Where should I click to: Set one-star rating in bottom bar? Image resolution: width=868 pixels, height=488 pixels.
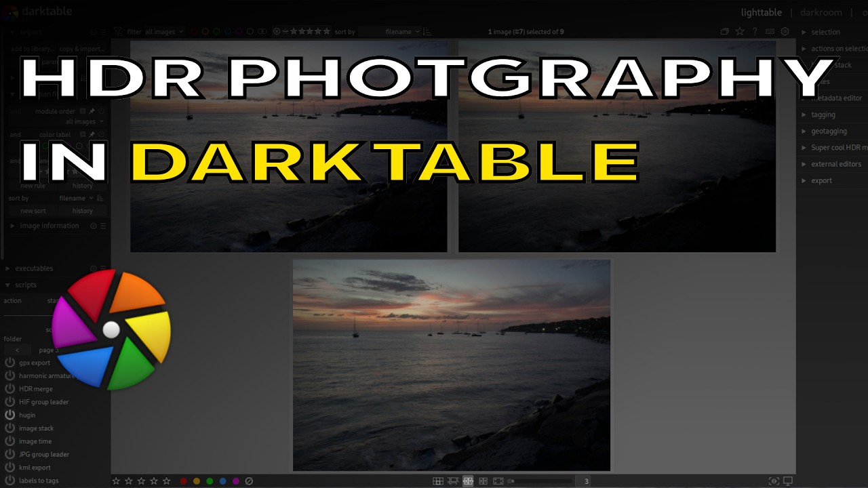tap(116, 481)
